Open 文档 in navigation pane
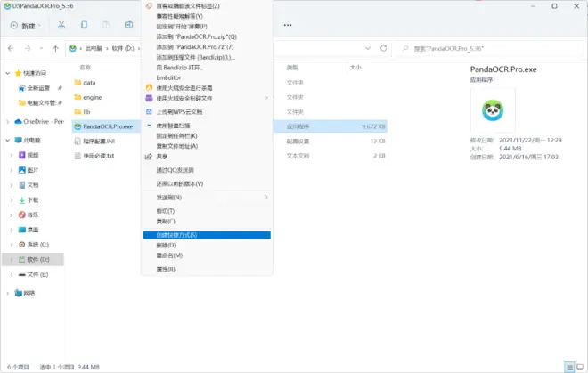 [x=29, y=185]
